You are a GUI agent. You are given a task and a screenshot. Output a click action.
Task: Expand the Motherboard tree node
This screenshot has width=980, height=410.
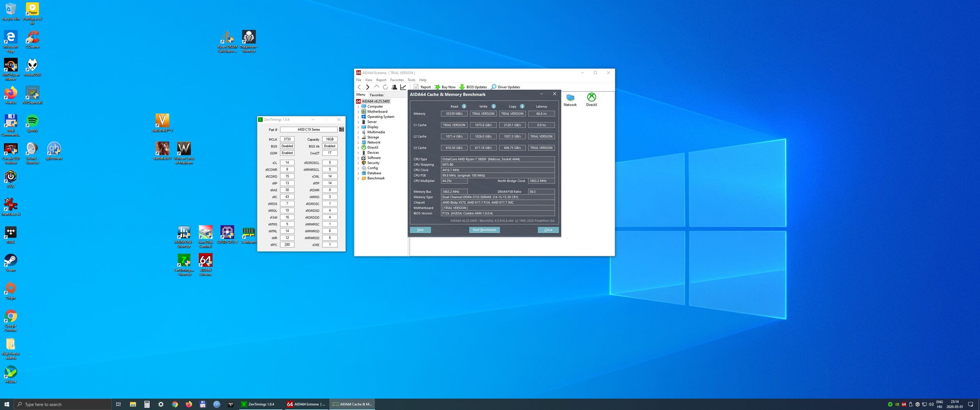(x=359, y=112)
